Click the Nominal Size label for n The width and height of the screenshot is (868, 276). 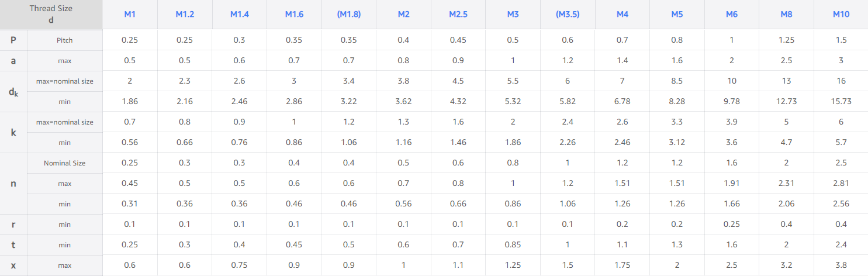tap(65, 163)
